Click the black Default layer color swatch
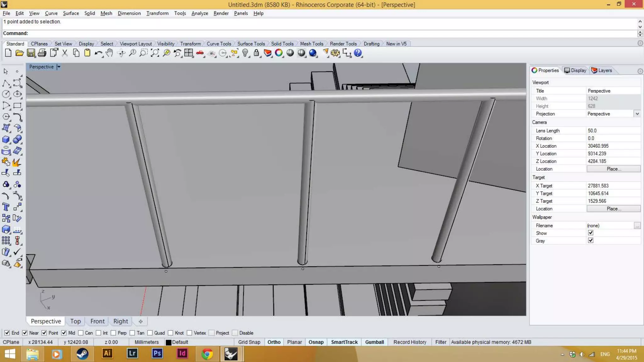The width and height of the screenshot is (644, 362). [x=169, y=342]
